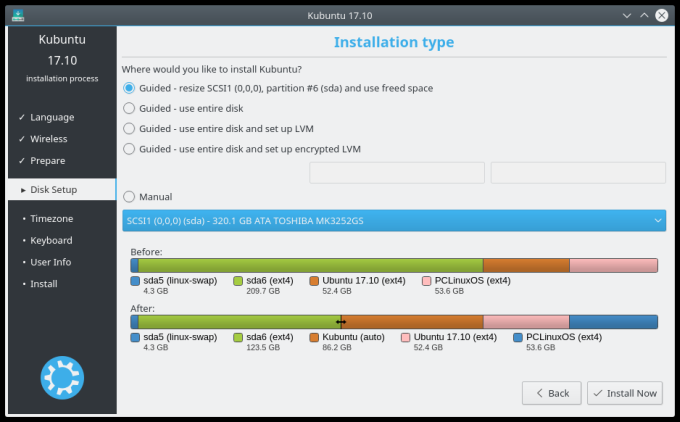This screenshot has width=680, height=422.
Task: Click the installer icon in title bar
Action: click(x=18, y=16)
